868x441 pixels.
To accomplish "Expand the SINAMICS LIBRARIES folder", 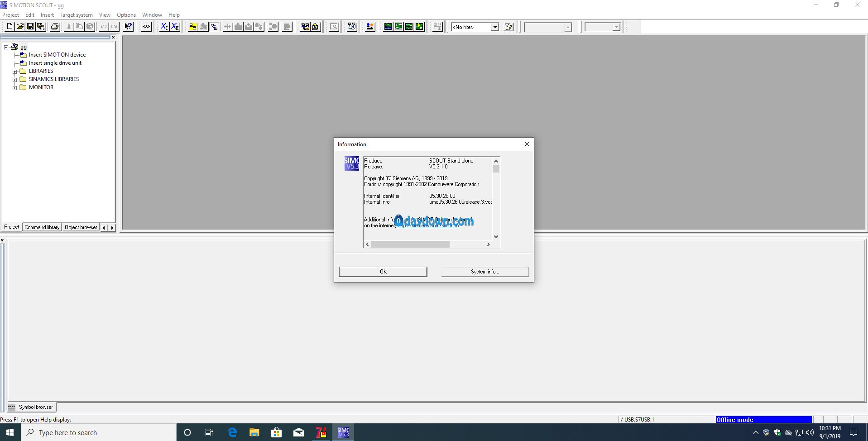I will [x=14, y=80].
